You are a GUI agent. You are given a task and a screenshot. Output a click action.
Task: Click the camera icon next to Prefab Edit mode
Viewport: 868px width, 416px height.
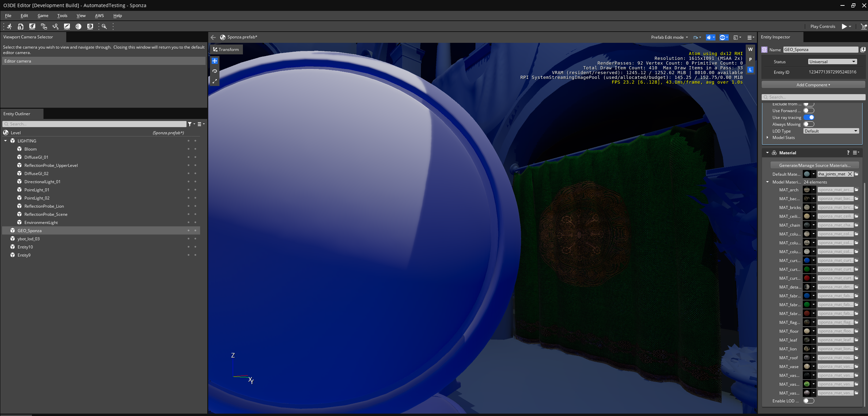(696, 37)
